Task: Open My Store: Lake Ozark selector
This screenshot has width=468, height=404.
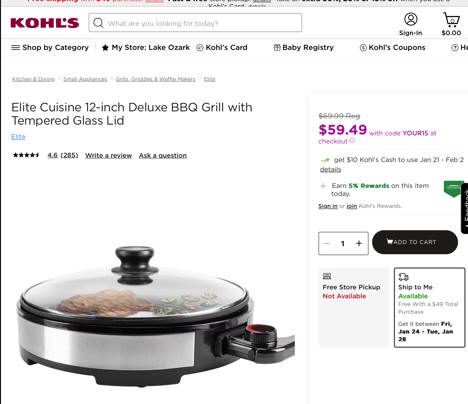Action: (x=146, y=48)
